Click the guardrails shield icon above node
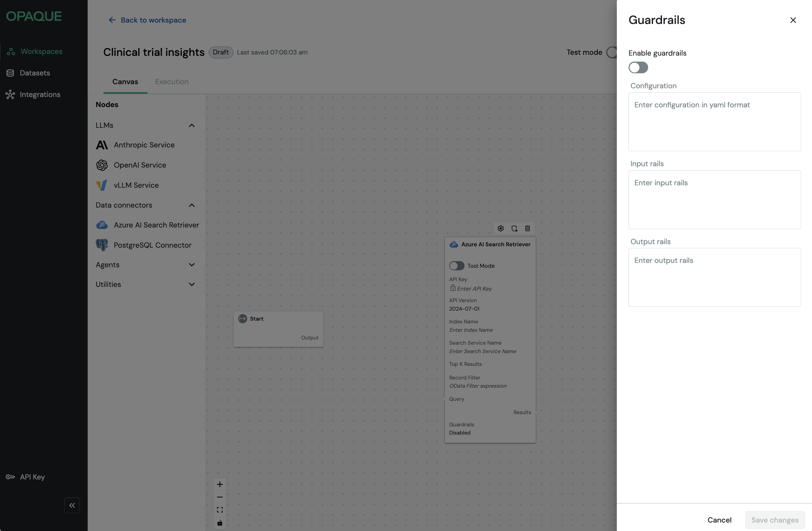The height and width of the screenshot is (531, 812). coord(514,229)
